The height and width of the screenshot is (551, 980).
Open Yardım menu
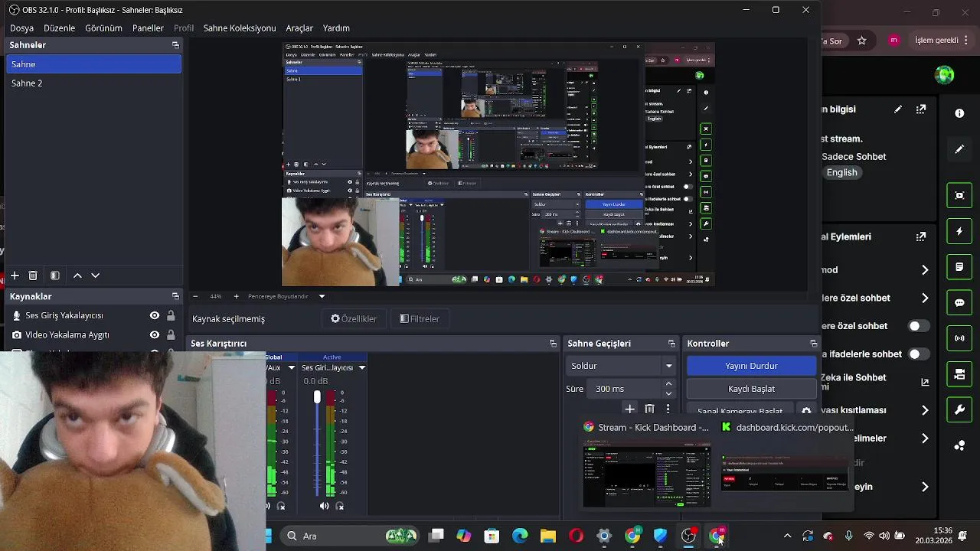pos(336,28)
